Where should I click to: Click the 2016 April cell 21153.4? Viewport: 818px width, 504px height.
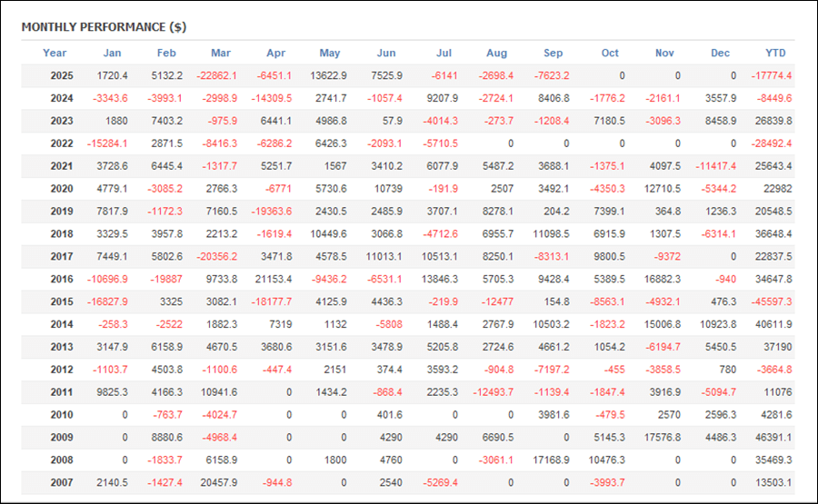coord(270,280)
